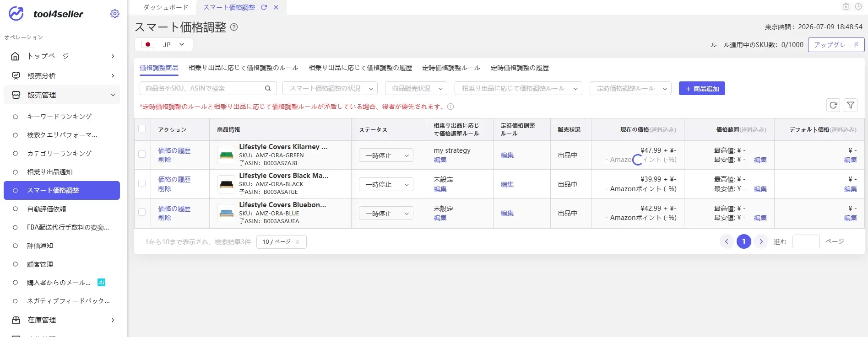The width and height of the screenshot is (868, 337).
Task: Open キーワードランキング in sidebar
Action: pos(60,117)
